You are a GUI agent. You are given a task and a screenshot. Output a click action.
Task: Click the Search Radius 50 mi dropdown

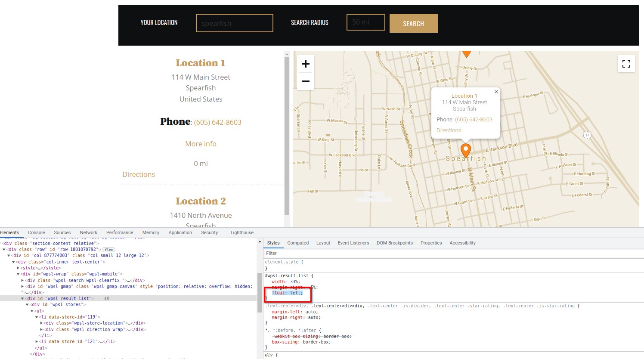pyautogui.click(x=366, y=22)
